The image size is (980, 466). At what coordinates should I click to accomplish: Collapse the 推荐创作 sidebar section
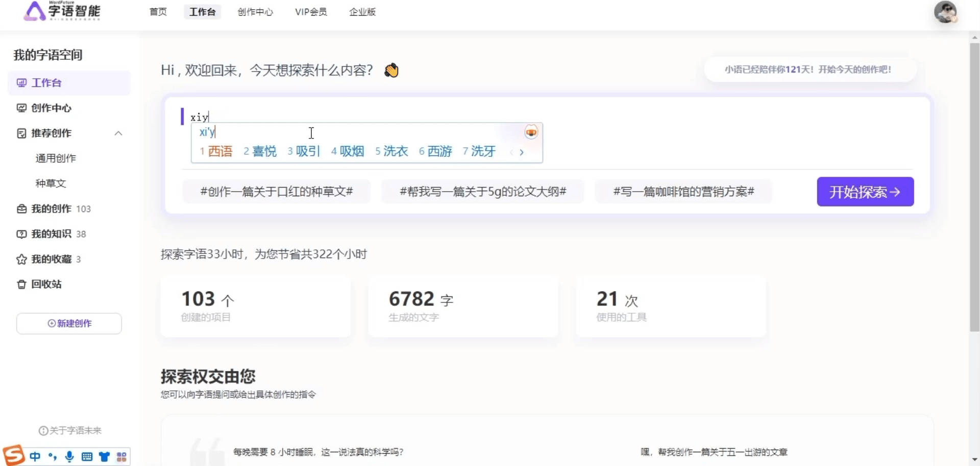point(118,133)
